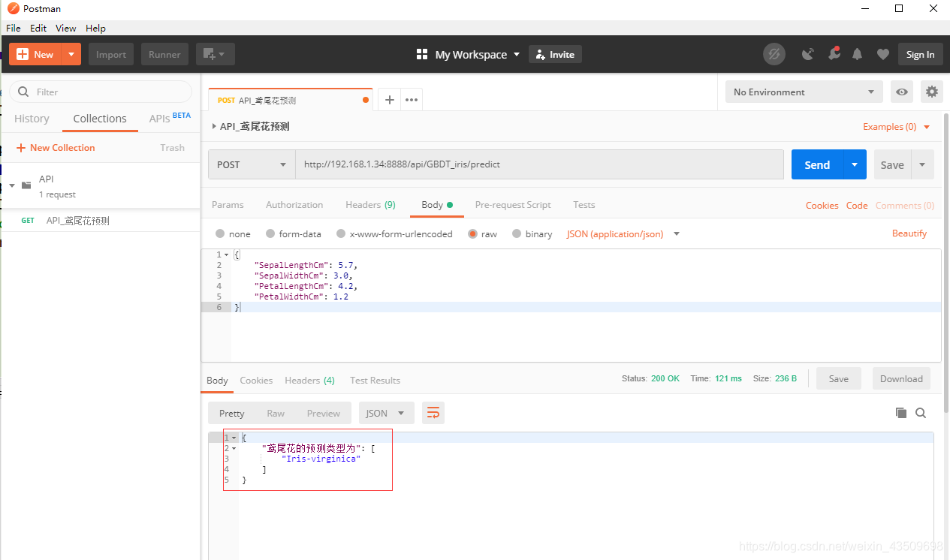Viewport: 950px width, 560px height.
Task: Open the Headers (9) request tab
Action: [370, 205]
